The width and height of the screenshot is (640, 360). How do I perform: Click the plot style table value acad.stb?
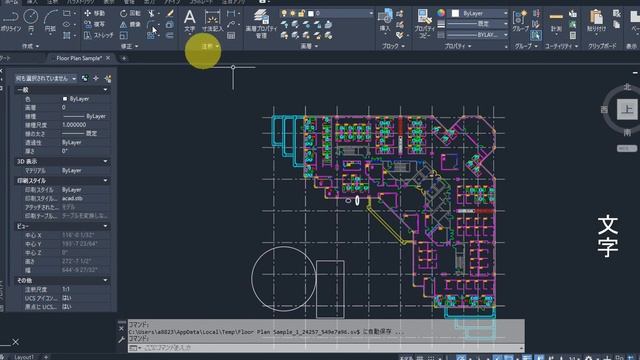coord(72,198)
